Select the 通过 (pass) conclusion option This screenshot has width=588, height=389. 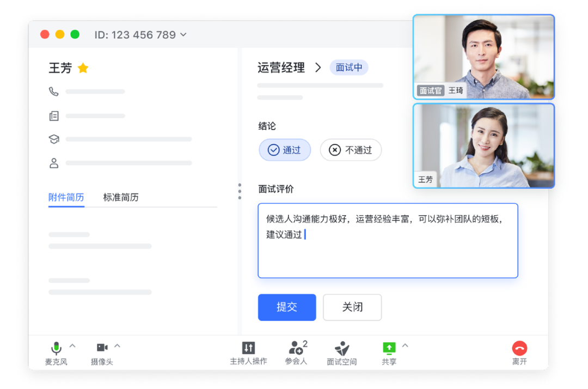pos(284,150)
